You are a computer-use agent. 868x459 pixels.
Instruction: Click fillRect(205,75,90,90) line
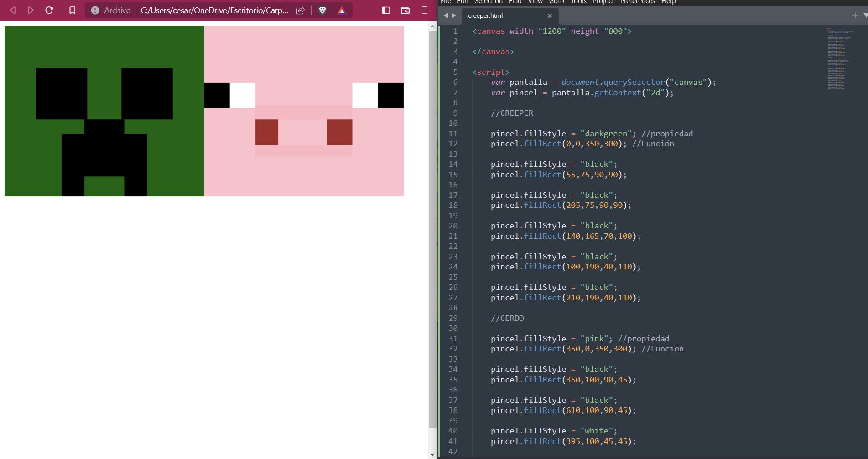tap(561, 205)
